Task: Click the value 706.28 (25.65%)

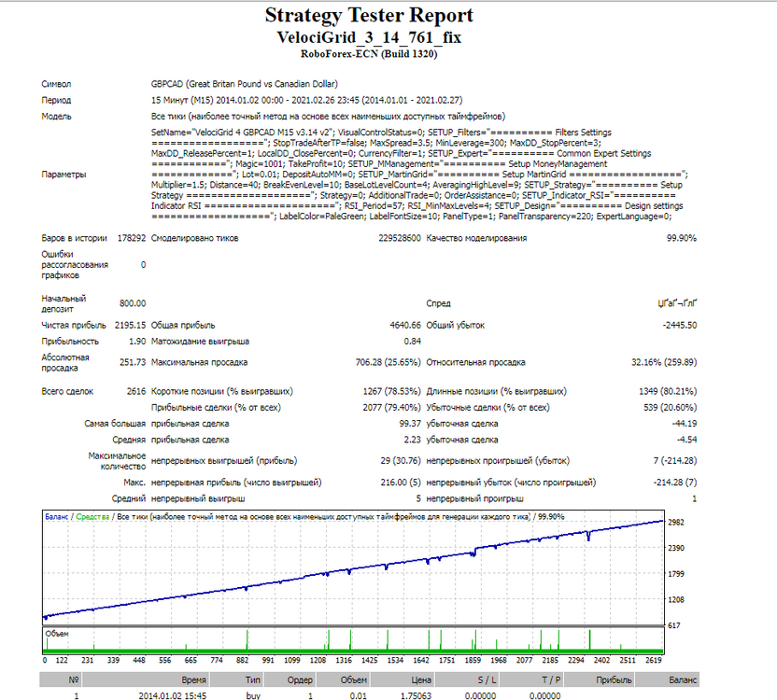Action: [x=388, y=363]
